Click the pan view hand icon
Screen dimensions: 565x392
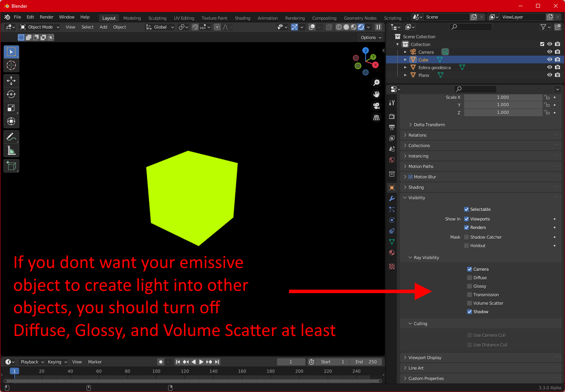376,94
